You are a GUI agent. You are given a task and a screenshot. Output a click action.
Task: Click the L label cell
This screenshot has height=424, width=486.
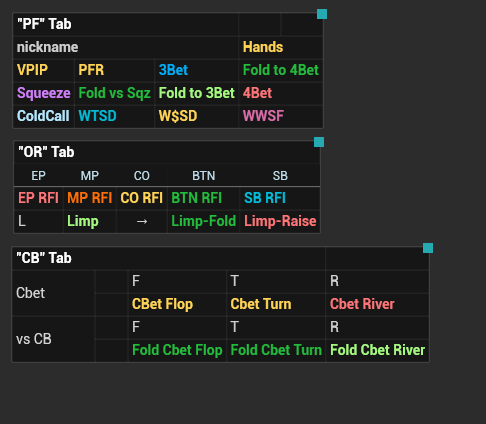pos(38,221)
